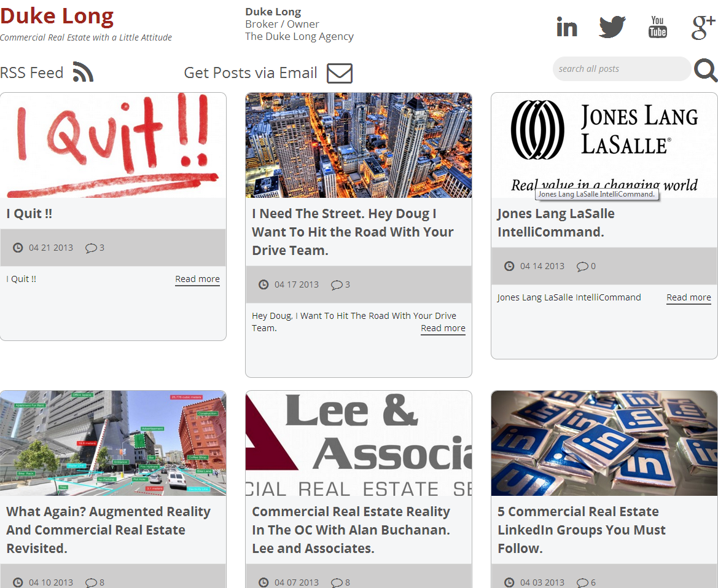Viewport: 718px width, 588px height.
Task: Open the Duke Long site title
Action: click(57, 15)
